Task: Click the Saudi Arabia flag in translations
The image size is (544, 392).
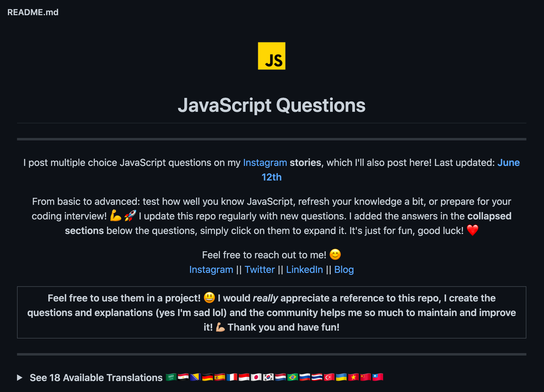Action: point(171,377)
